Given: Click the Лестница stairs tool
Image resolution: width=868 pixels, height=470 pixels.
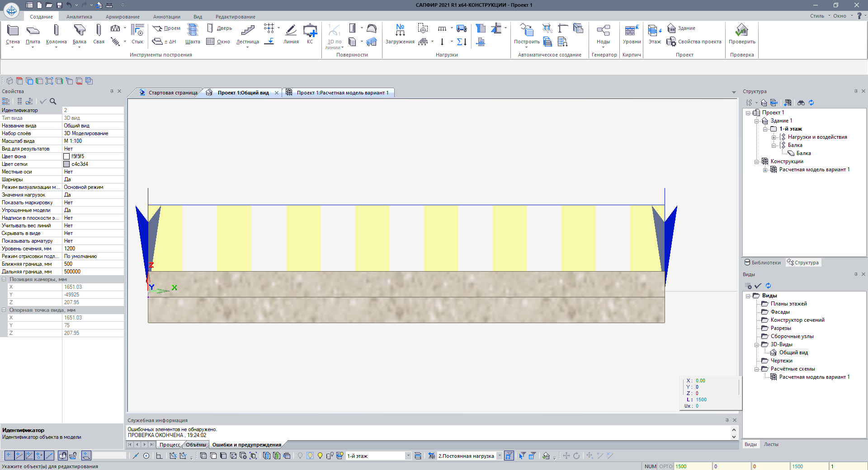Looking at the screenshot, I should 247,34.
